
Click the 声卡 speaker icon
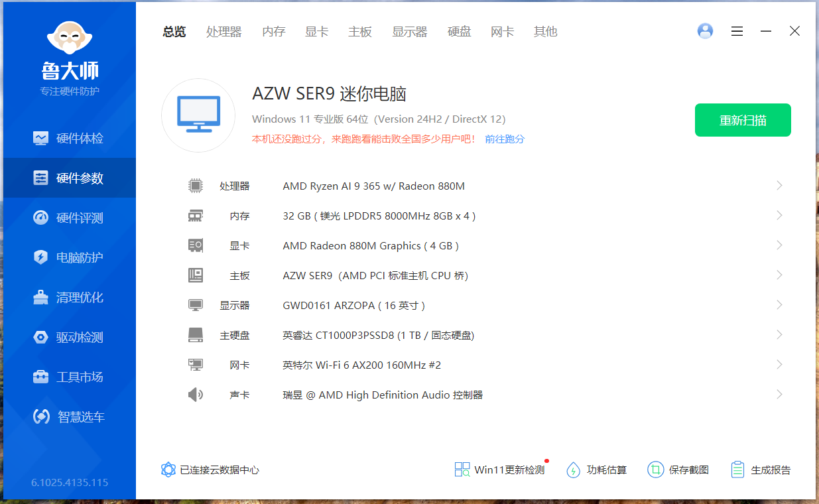195,395
